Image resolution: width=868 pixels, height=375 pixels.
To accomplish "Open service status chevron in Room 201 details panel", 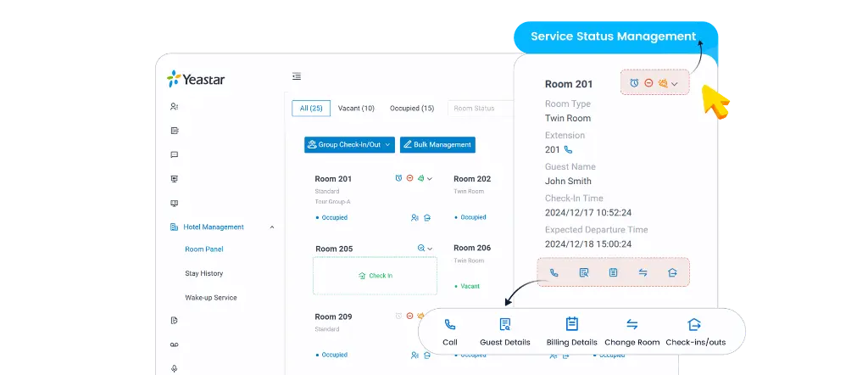I will click(674, 84).
